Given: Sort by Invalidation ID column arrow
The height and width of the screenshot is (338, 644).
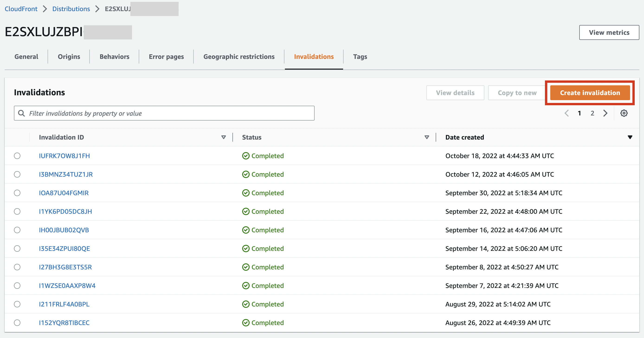Looking at the screenshot, I should (x=223, y=137).
